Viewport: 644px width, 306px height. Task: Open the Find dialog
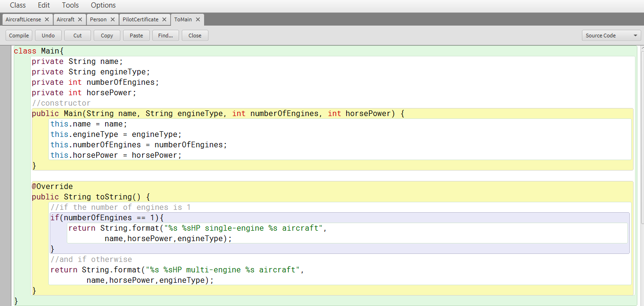click(x=165, y=35)
